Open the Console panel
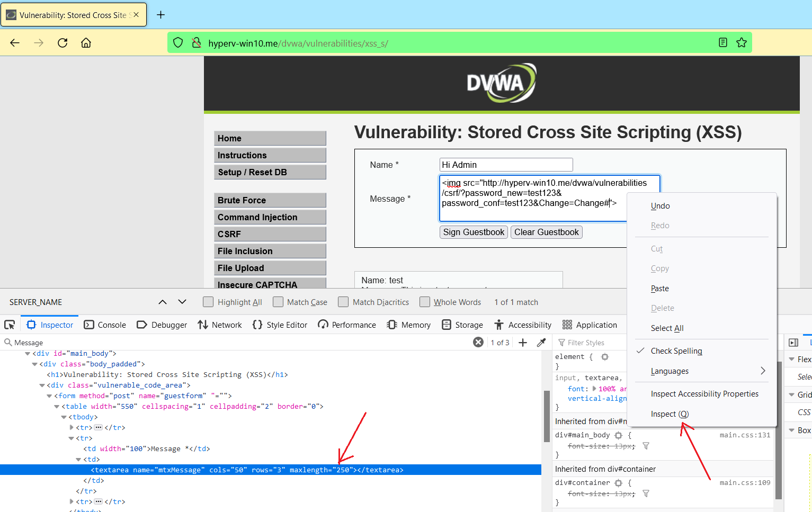 tap(105, 325)
